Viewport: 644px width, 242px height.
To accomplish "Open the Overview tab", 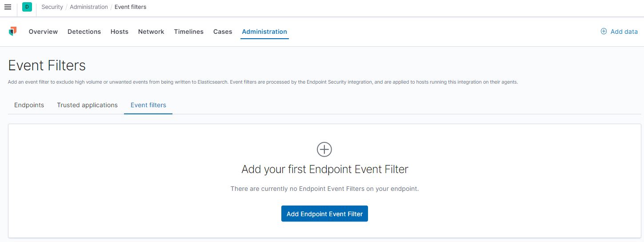I will click(43, 32).
